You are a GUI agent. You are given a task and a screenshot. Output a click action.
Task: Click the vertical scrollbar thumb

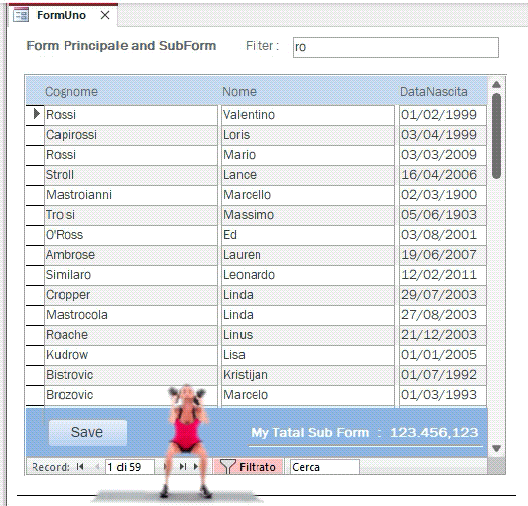pyautogui.click(x=496, y=135)
